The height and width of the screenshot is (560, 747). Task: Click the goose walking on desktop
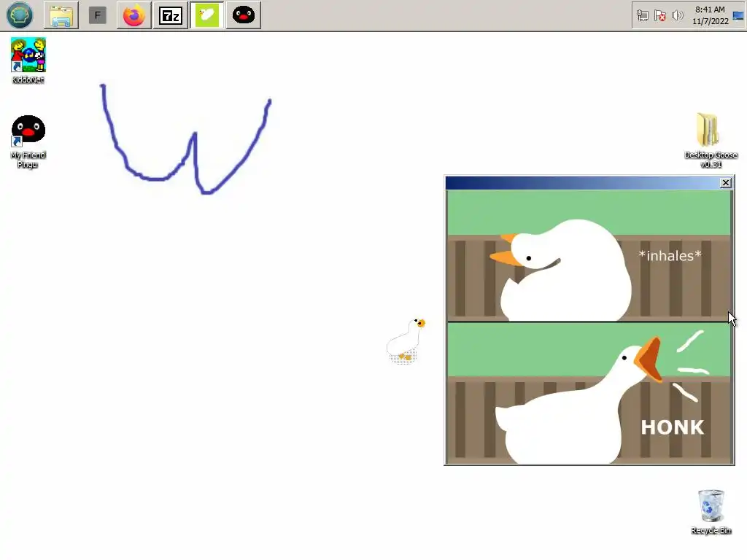(406, 341)
